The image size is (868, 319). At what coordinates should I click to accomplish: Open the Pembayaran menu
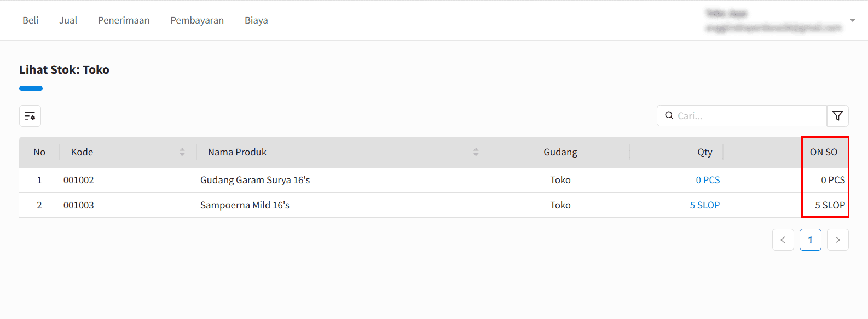point(197,20)
